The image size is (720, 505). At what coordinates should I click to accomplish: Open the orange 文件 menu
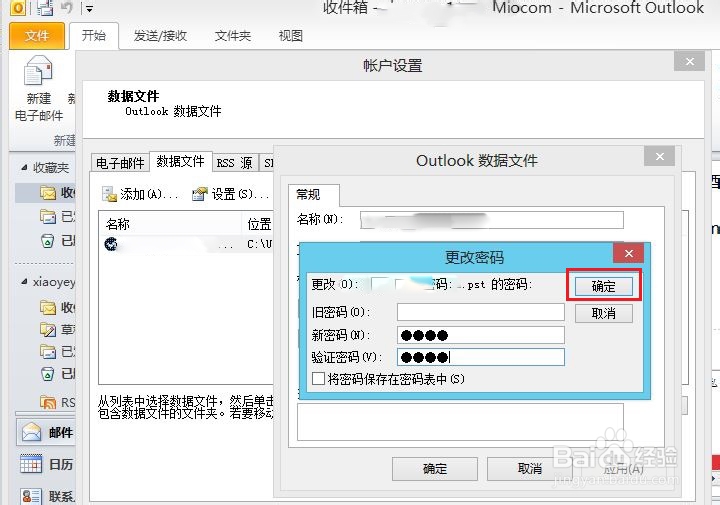[37, 35]
